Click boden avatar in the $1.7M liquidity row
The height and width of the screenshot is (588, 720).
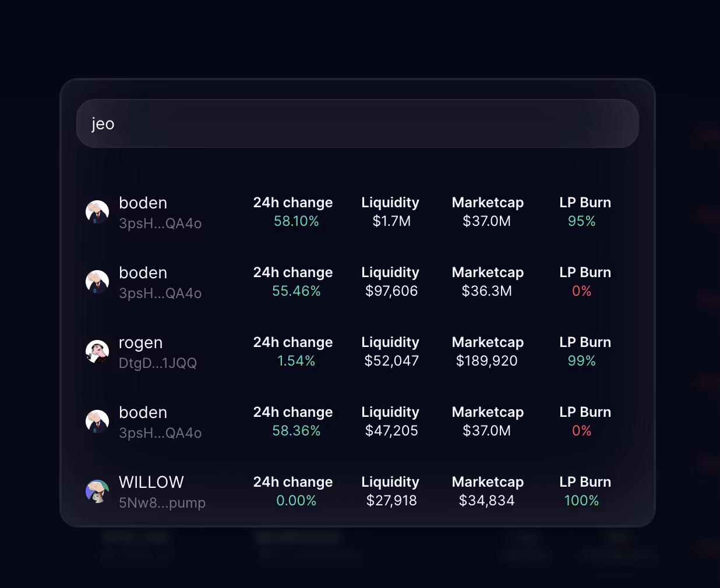pyautogui.click(x=97, y=212)
